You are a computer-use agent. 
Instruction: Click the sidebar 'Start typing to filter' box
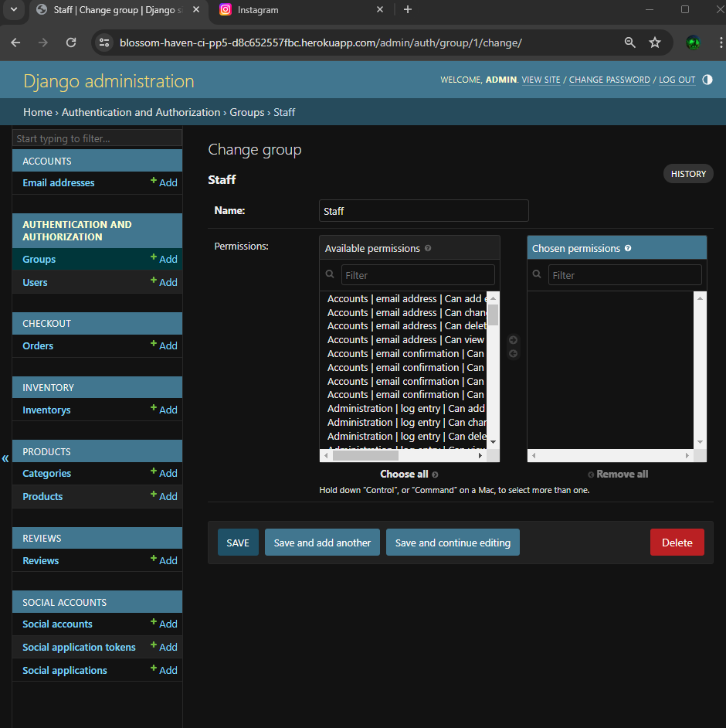pyautogui.click(x=97, y=138)
